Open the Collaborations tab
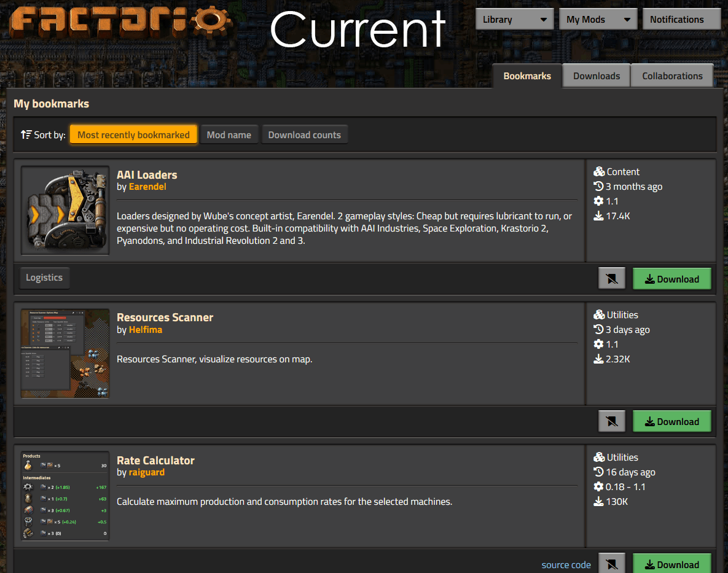Viewport: 728px width, 573px height. (x=672, y=76)
